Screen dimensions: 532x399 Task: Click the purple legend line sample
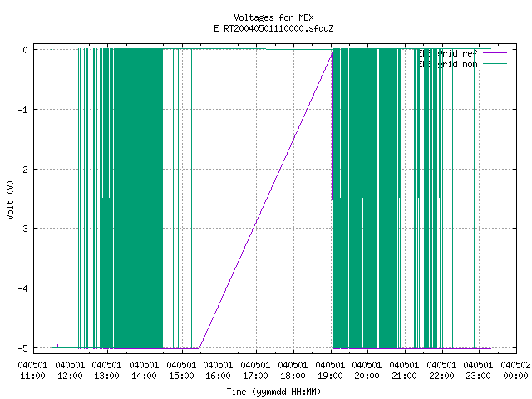coord(495,53)
